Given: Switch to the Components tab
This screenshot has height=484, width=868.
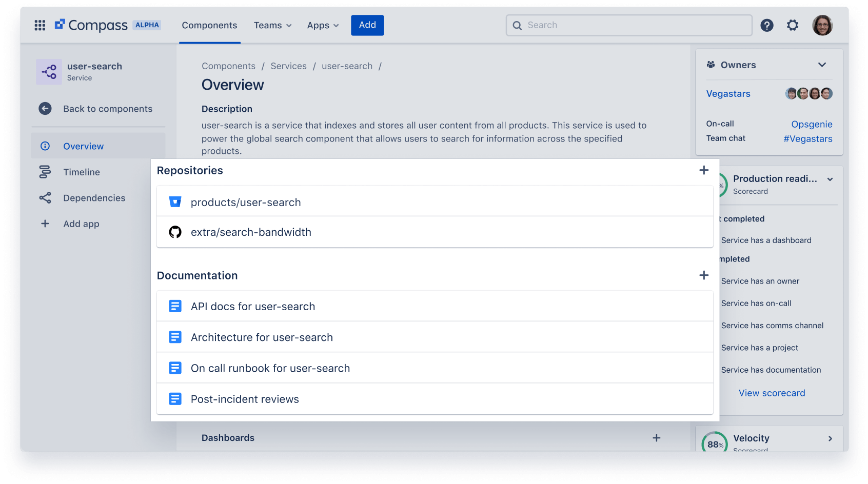Looking at the screenshot, I should click(x=209, y=25).
